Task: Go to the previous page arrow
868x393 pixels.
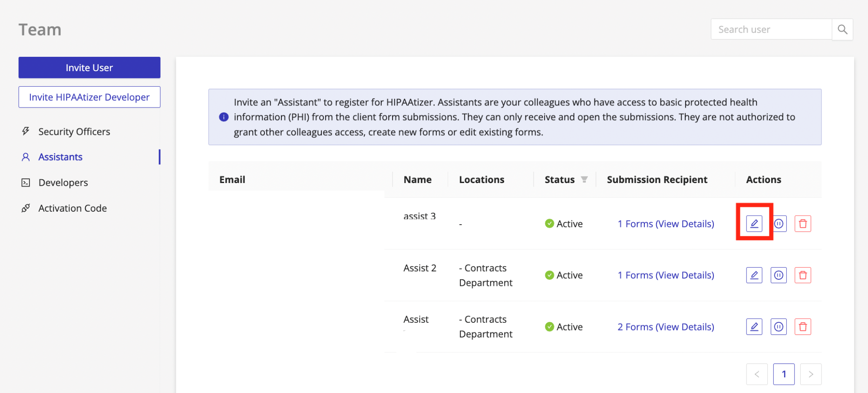Action: 757,374
